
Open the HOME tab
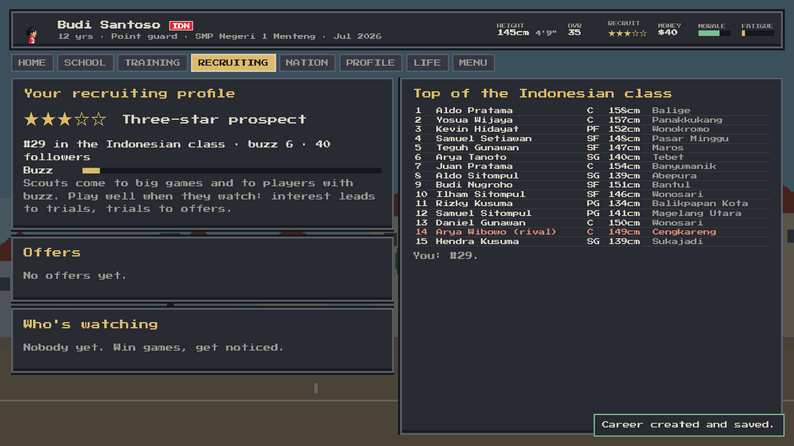(x=32, y=63)
